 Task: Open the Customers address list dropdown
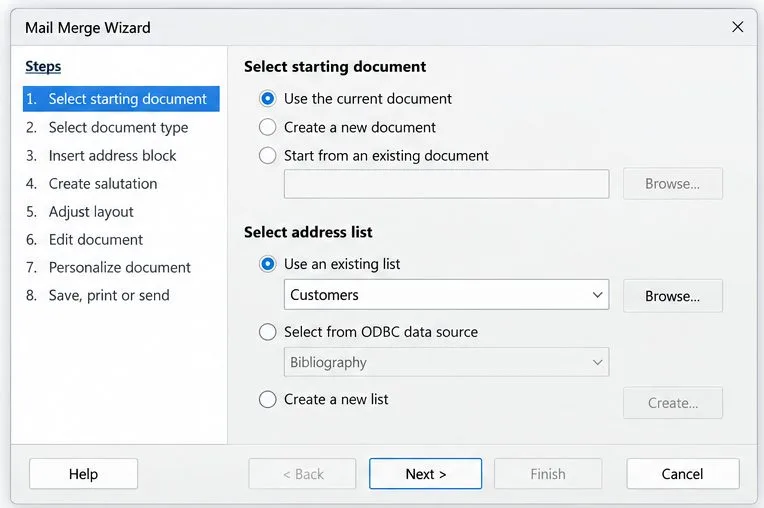point(446,295)
